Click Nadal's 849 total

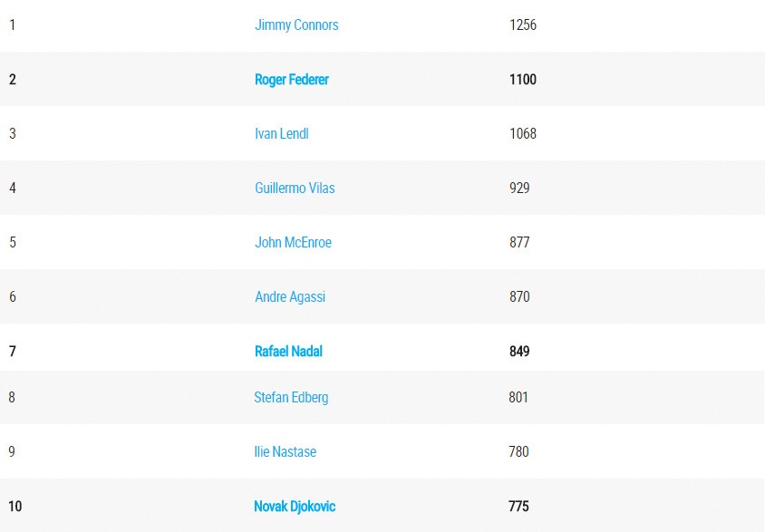click(x=519, y=352)
